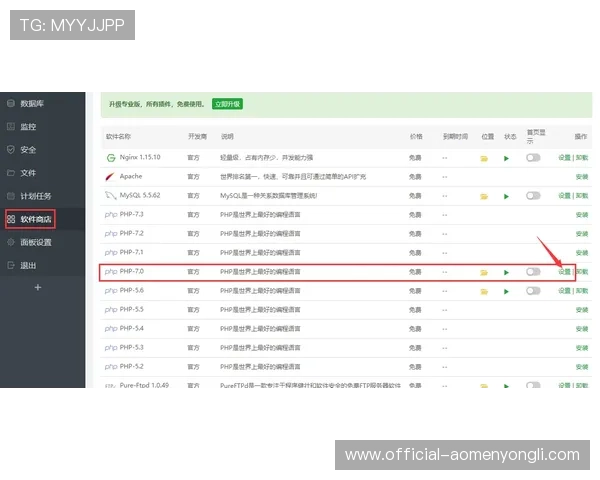This screenshot has width=600, height=480.
Task: Click the 'PHP-5.6' name text
Action: click(132, 291)
